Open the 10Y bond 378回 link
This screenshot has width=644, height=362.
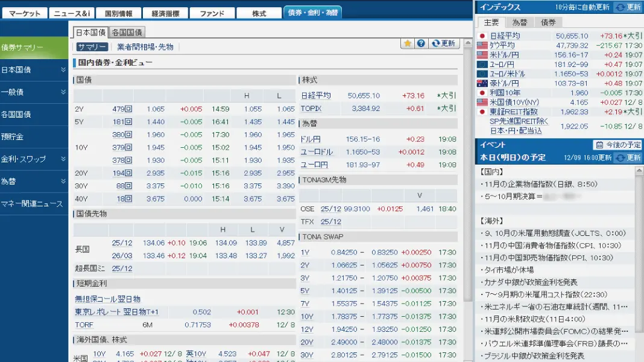[x=122, y=160]
